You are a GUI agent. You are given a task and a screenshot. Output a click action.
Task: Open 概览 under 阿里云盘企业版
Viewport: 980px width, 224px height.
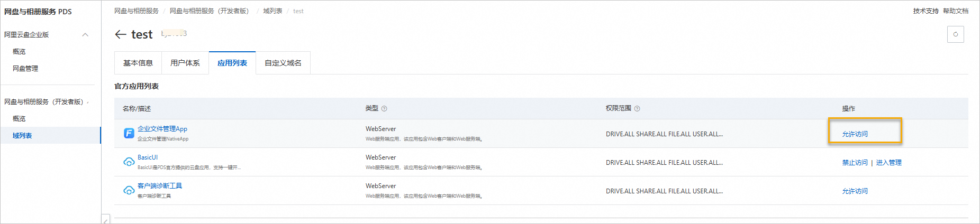coord(19,51)
